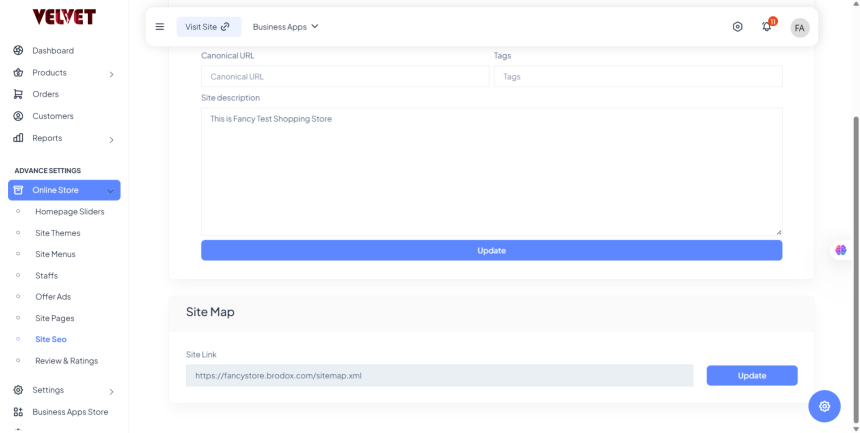Click the Canonical URL input field
This screenshot has height=433, width=860.
(x=345, y=77)
